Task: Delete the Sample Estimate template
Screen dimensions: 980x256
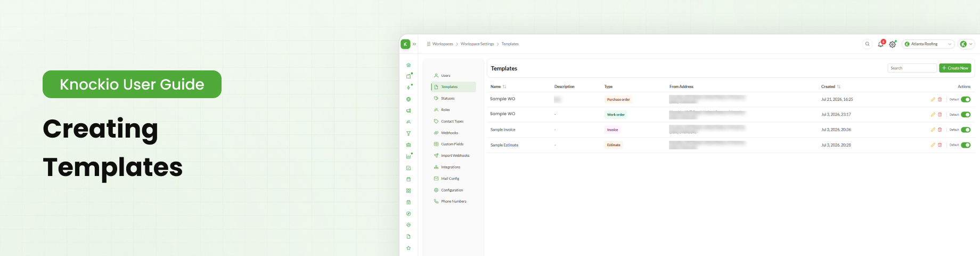Action: 940,145
